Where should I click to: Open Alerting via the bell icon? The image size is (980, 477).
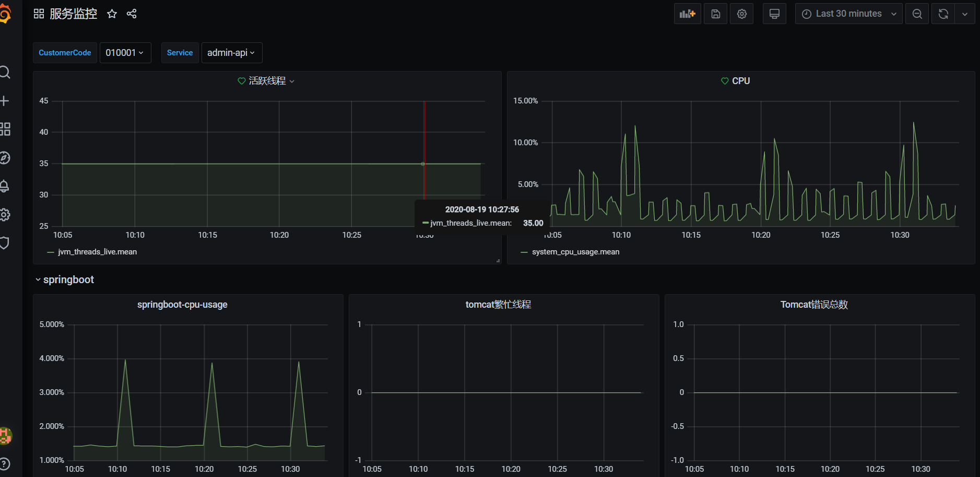[x=6, y=186]
